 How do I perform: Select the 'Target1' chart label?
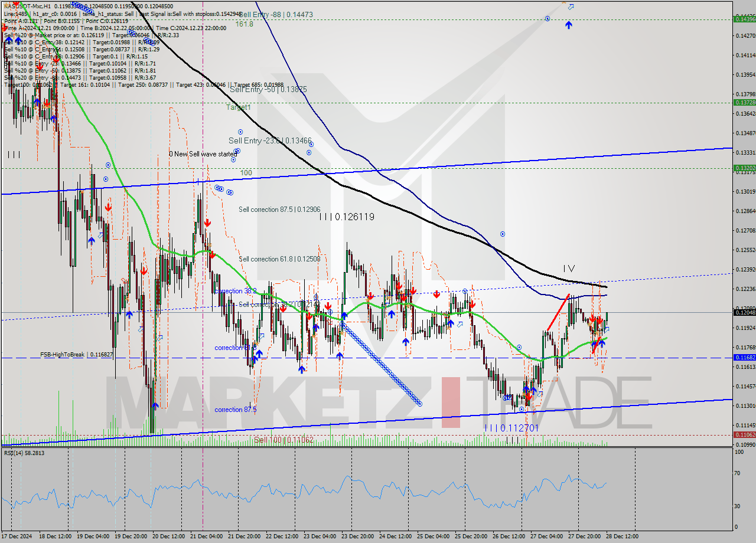[x=238, y=107]
